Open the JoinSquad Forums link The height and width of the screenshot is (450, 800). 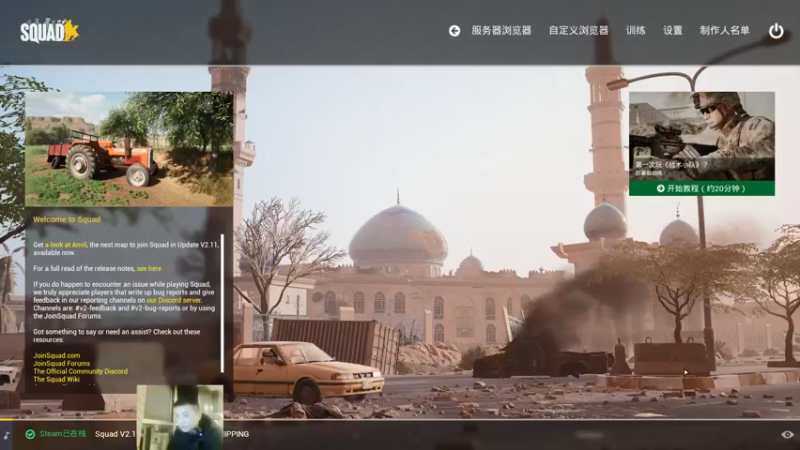click(x=62, y=364)
